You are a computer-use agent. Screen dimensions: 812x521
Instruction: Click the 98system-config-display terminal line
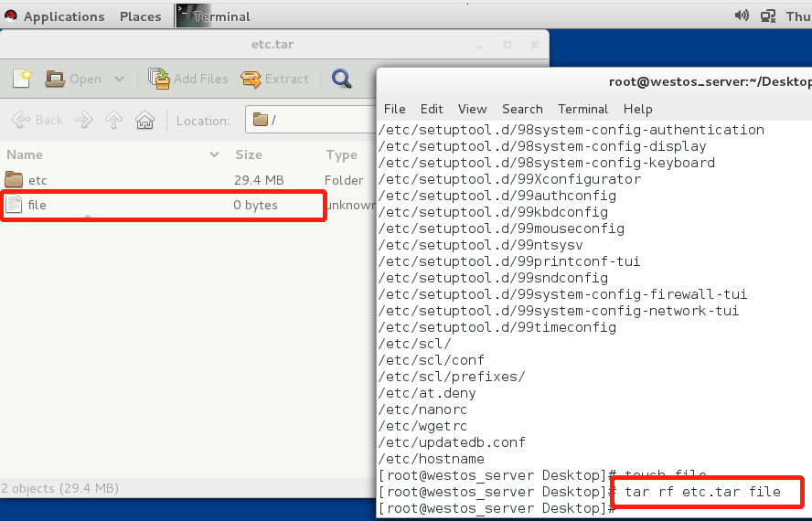point(543,146)
